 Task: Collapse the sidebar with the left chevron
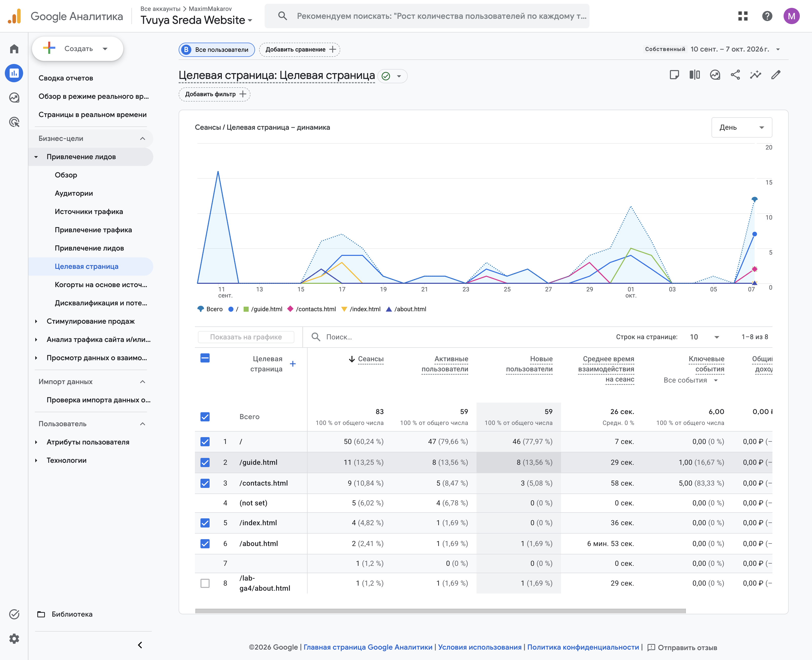[x=140, y=645]
